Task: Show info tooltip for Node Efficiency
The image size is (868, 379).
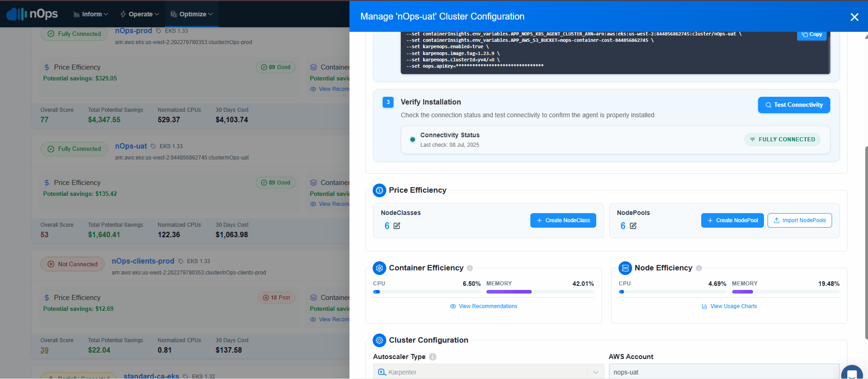Action: click(699, 268)
